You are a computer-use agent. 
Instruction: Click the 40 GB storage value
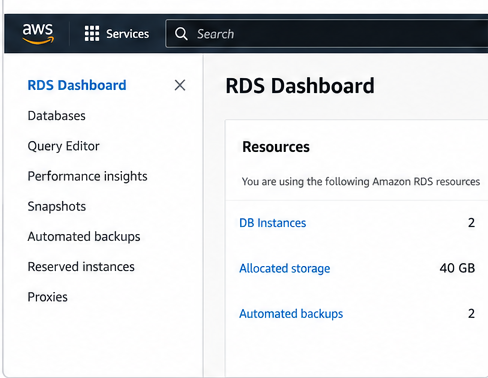coord(457,268)
